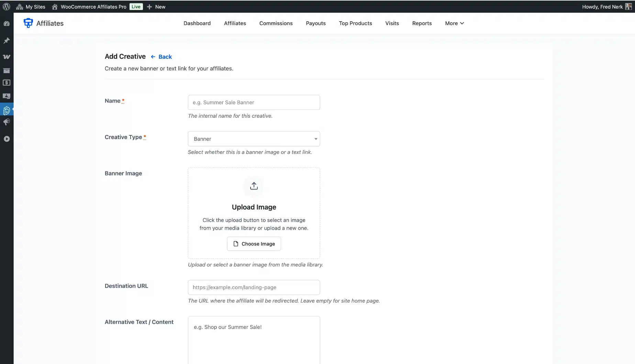Open the Top Products tab

[x=355, y=23]
